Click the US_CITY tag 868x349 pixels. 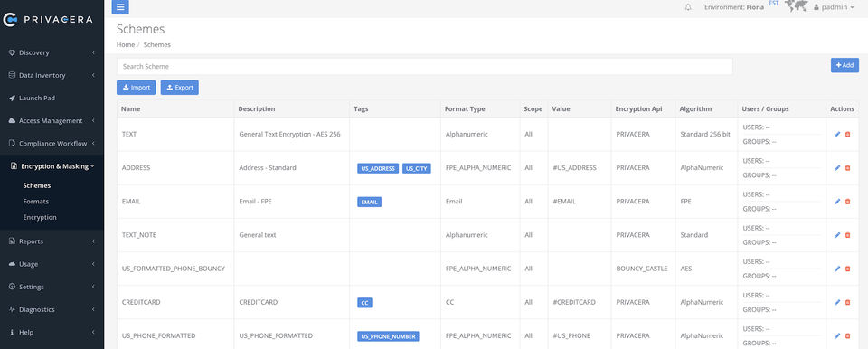point(417,168)
